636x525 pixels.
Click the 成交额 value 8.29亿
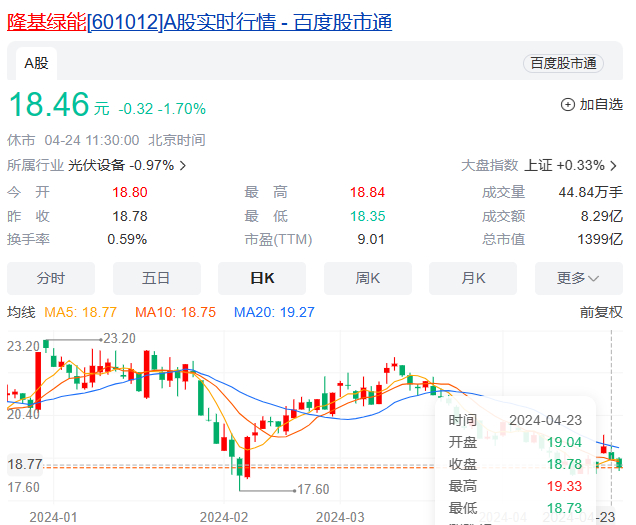tap(602, 216)
